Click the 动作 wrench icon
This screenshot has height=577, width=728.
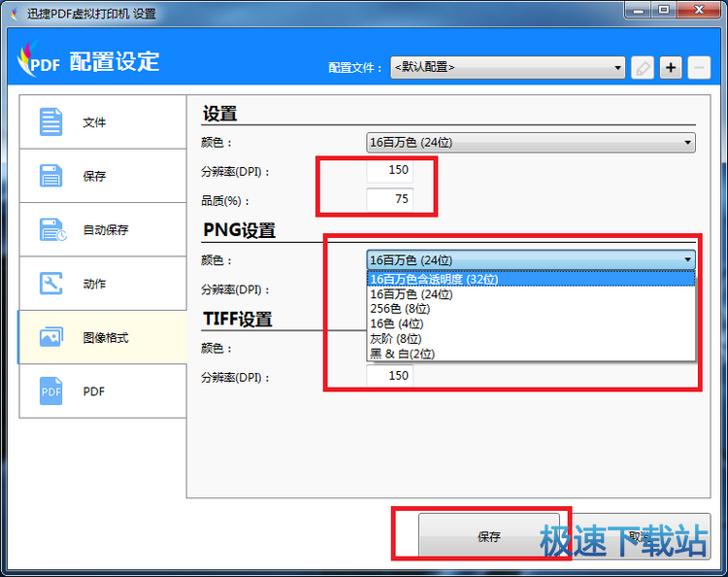click(x=50, y=284)
